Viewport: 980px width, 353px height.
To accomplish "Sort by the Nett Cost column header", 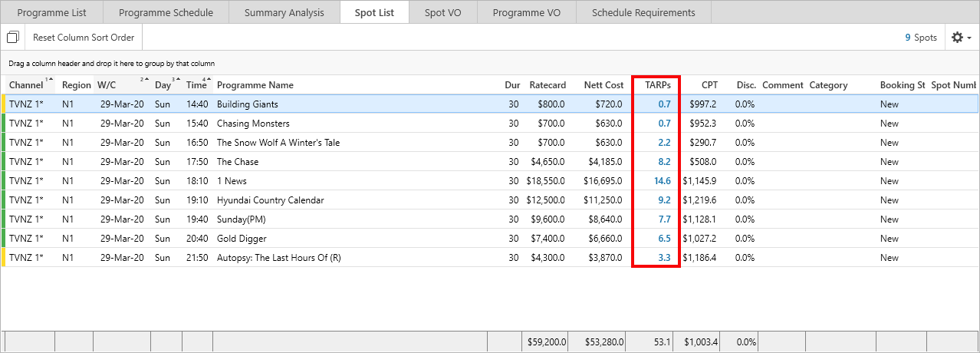I will [x=603, y=85].
